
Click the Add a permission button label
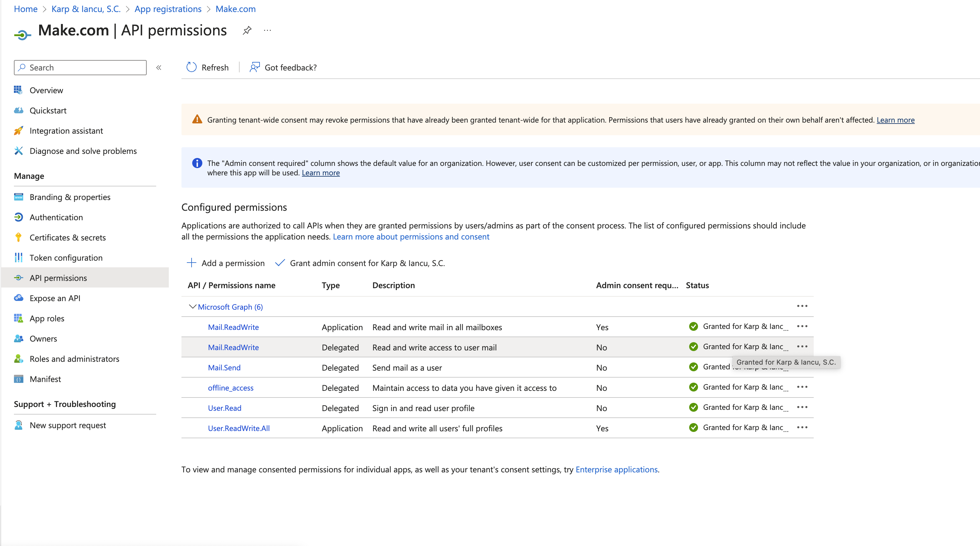[233, 263]
